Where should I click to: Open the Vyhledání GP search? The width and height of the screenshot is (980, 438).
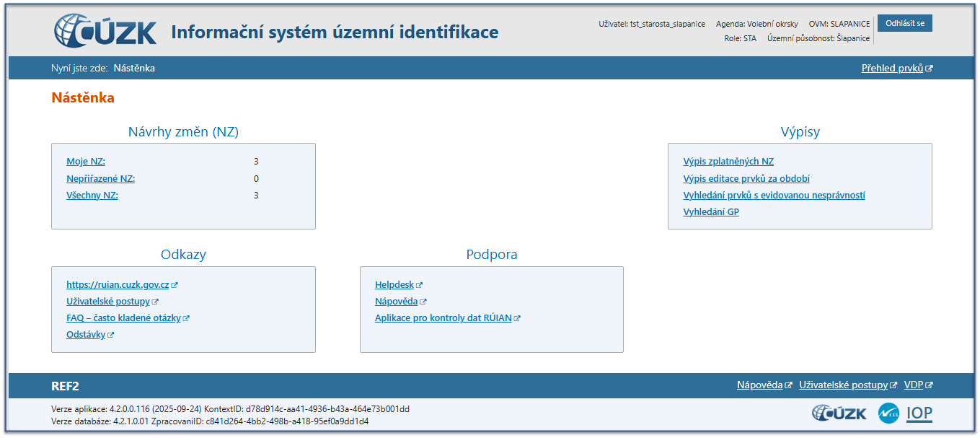coord(710,212)
